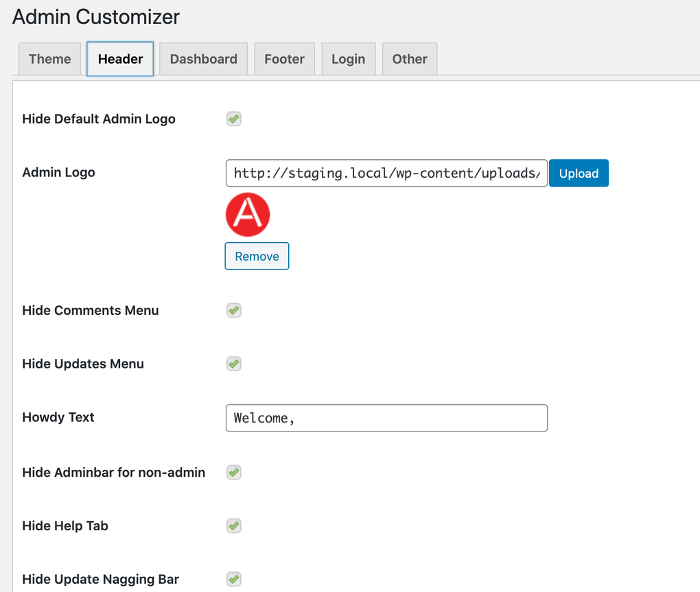Click the Howdy Text label

click(x=58, y=417)
